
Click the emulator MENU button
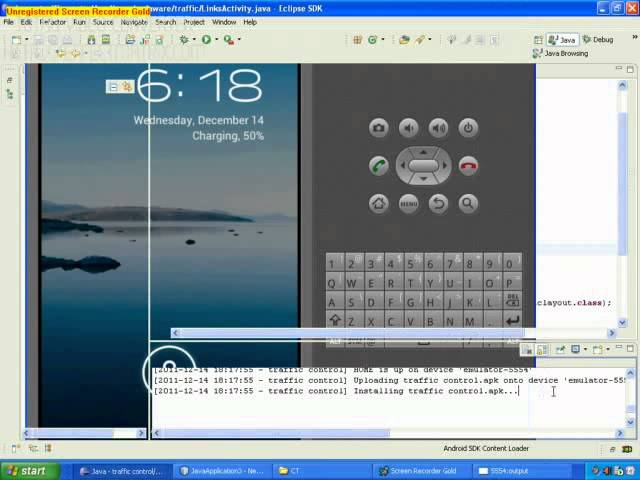[408, 203]
